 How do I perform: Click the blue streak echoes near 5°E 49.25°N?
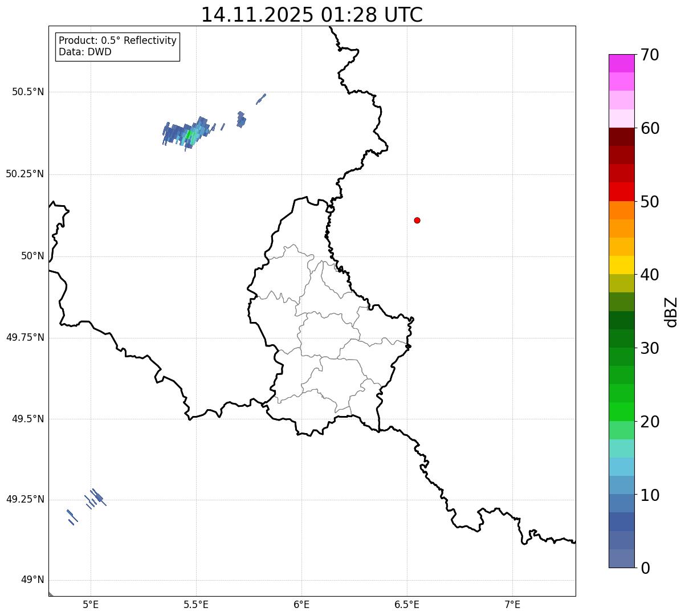tap(95, 499)
